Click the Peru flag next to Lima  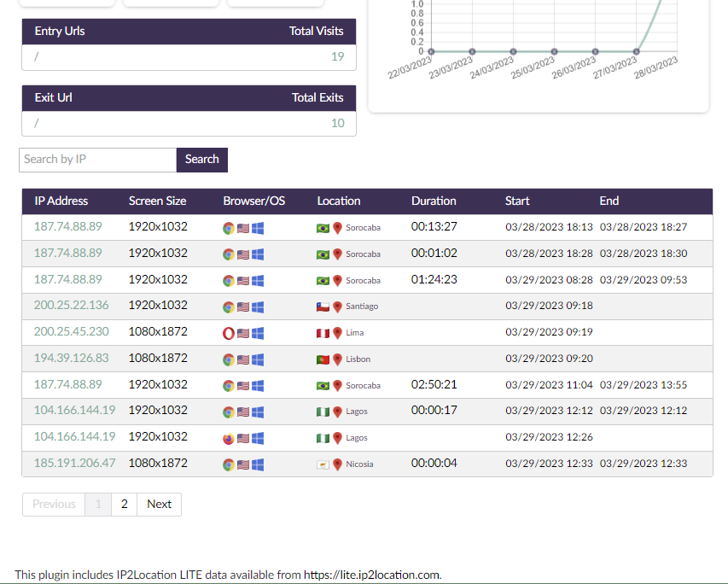point(323,333)
